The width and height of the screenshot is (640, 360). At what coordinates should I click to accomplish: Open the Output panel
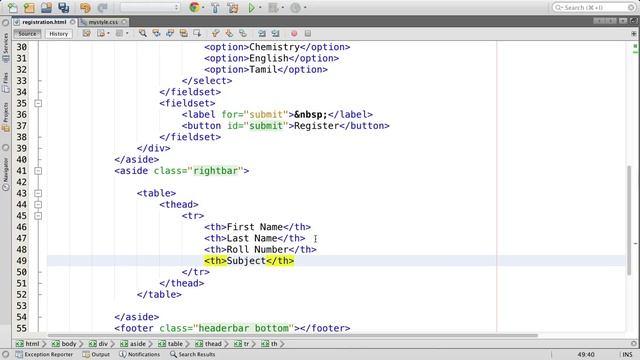pyautogui.click(x=96, y=354)
